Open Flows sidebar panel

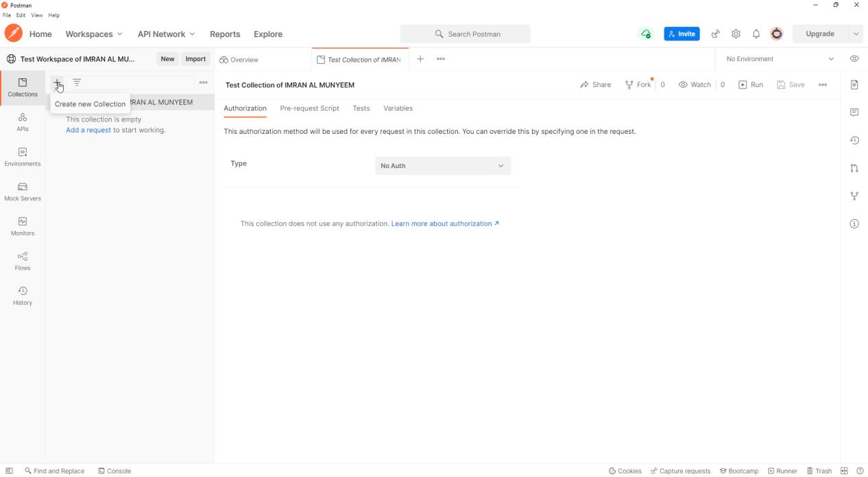click(x=23, y=261)
